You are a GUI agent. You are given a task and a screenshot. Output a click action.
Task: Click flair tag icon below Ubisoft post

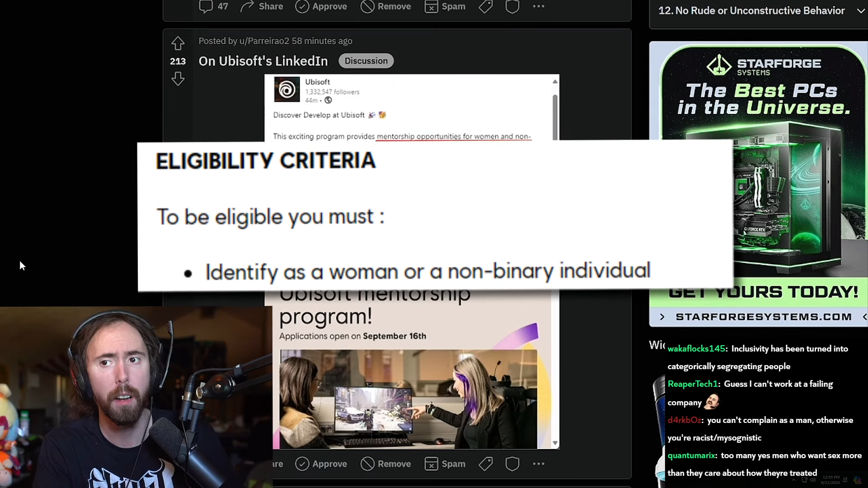pyautogui.click(x=486, y=464)
